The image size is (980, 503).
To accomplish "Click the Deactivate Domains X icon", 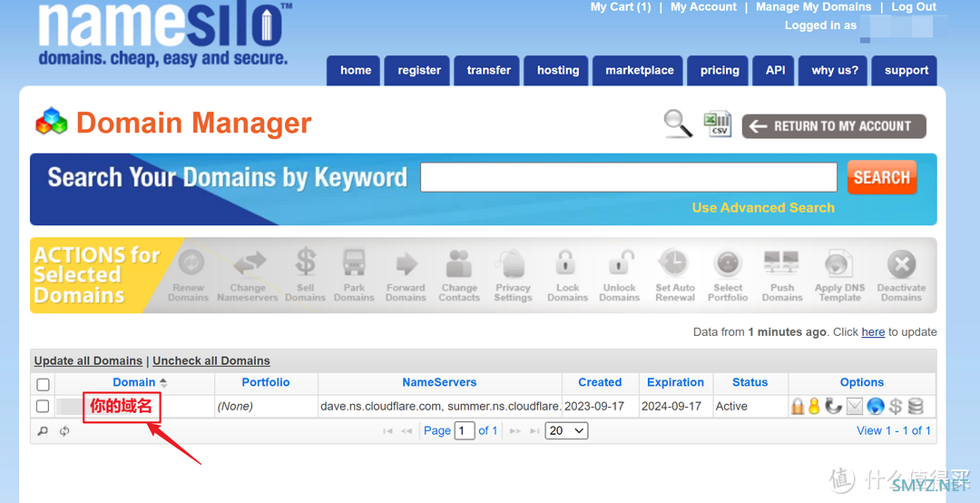I will coord(901,264).
